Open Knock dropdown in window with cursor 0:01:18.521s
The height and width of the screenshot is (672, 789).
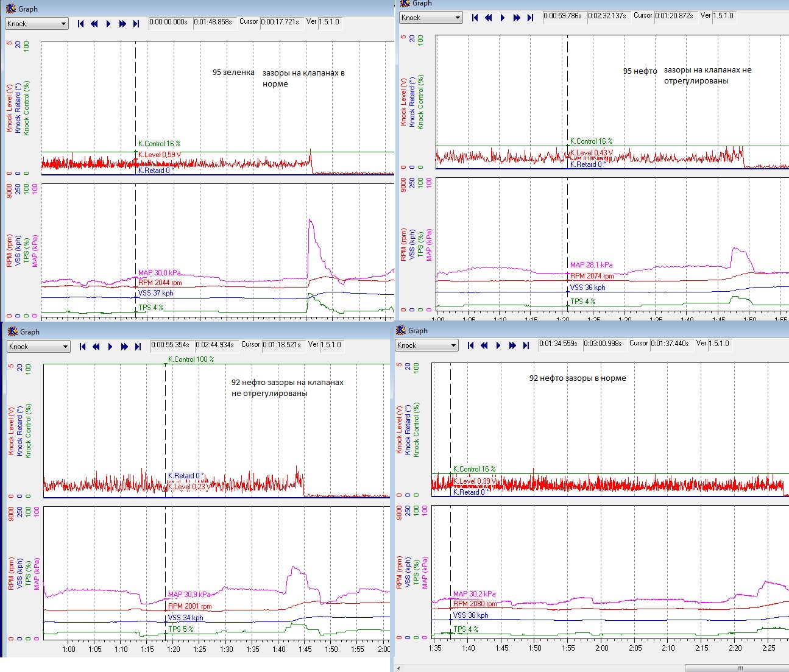pyautogui.click(x=65, y=347)
